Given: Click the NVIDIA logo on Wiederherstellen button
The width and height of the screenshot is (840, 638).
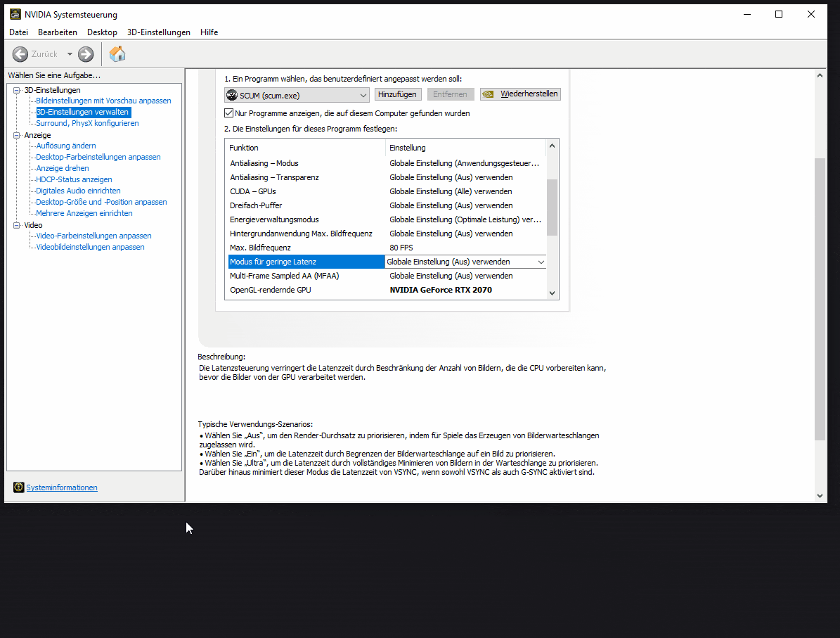Looking at the screenshot, I should coord(489,94).
